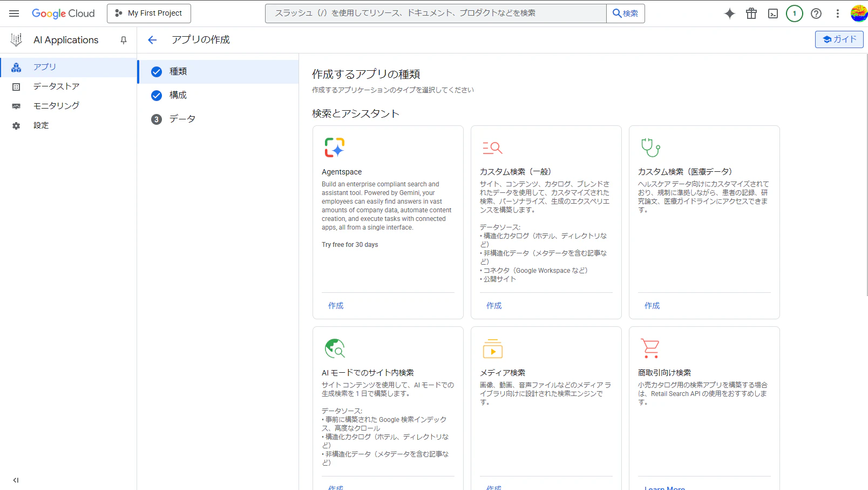Click the モニタリング sidebar icon
This screenshot has width=868, height=490.
pos(16,106)
